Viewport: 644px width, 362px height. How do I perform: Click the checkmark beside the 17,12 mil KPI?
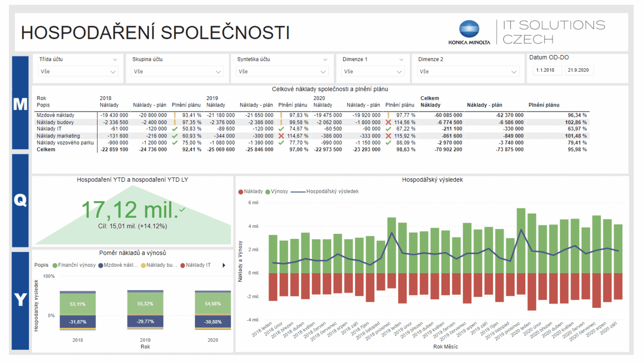point(181,210)
